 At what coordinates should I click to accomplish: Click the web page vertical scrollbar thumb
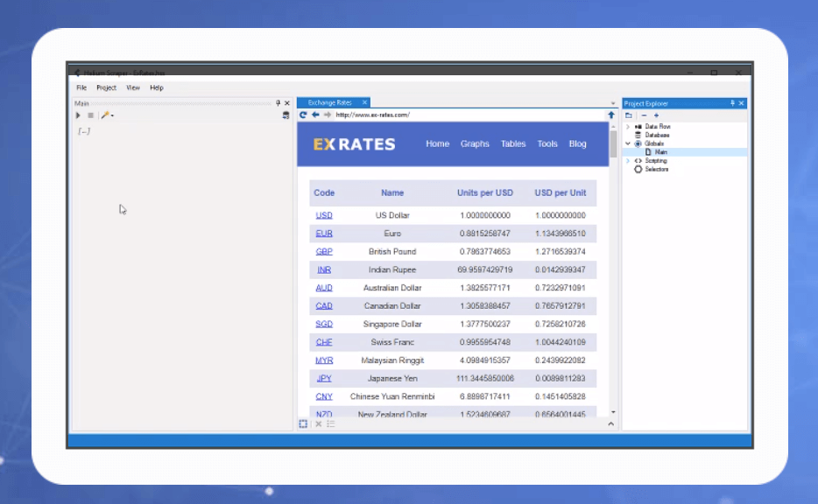(613, 143)
